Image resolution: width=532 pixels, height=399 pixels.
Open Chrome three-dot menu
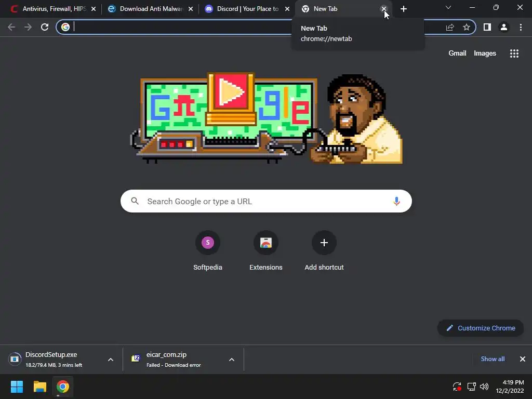coord(521,27)
